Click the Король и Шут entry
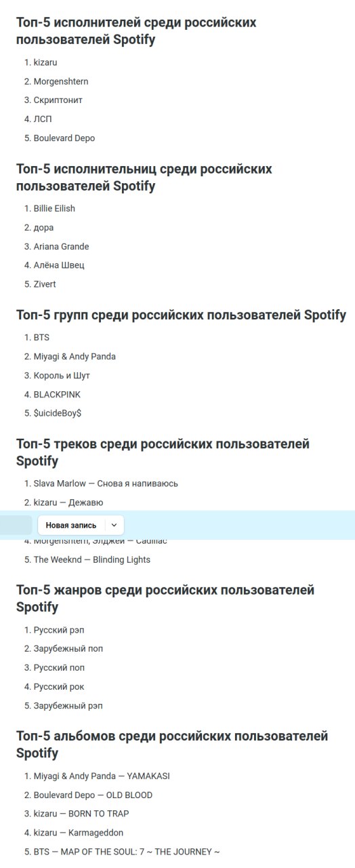The height and width of the screenshot is (868, 355). [62, 376]
